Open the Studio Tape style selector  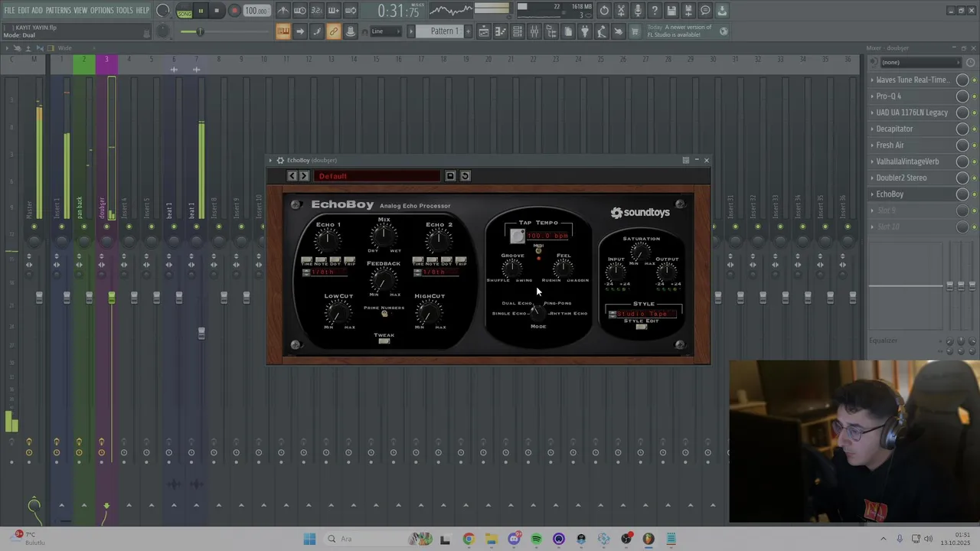[x=643, y=314]
